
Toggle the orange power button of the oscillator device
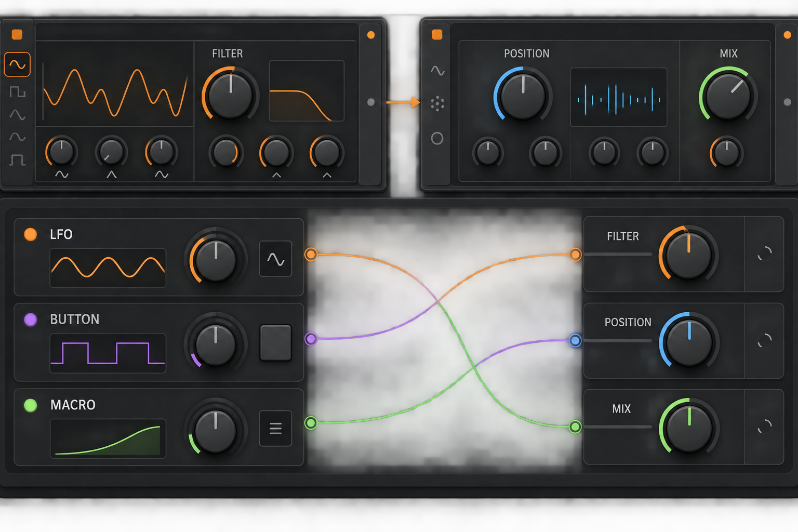point(17,34)
